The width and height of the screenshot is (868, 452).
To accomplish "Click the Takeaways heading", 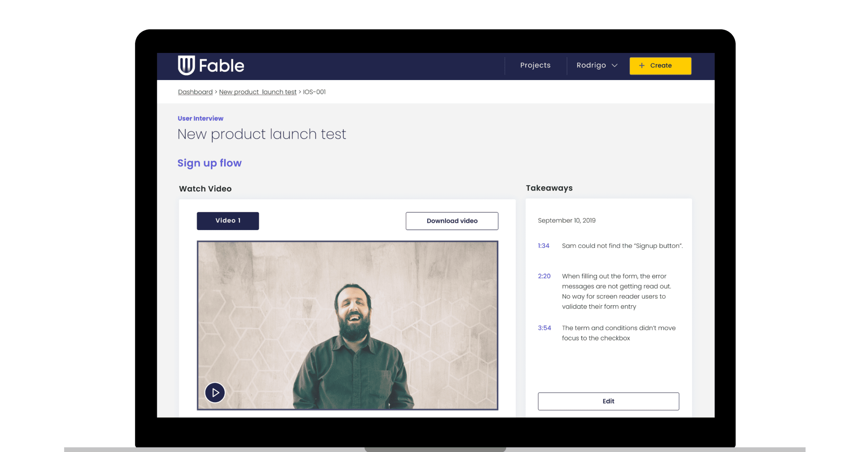I will (549, 188).
